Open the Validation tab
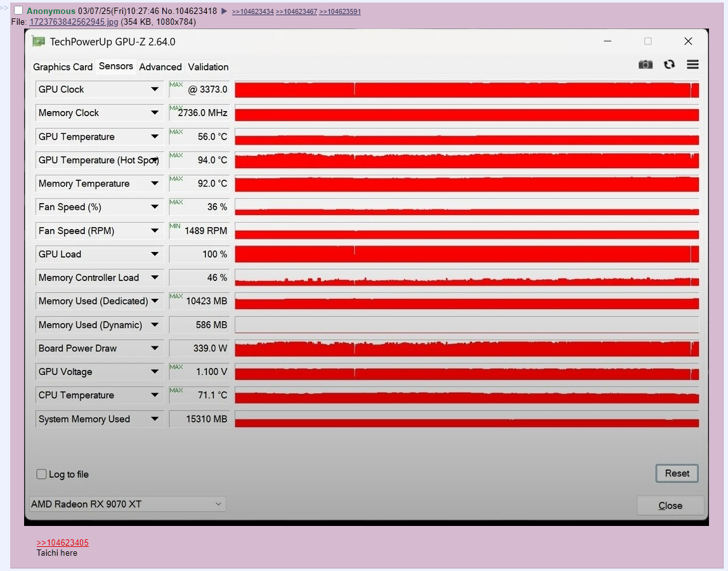728x571 pixels. click(x=208, y=67)
